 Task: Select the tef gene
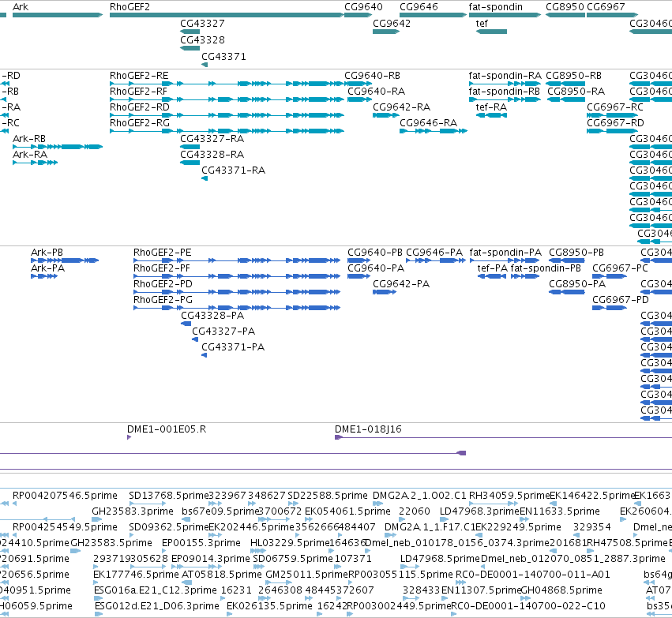[x=491, y=32]
